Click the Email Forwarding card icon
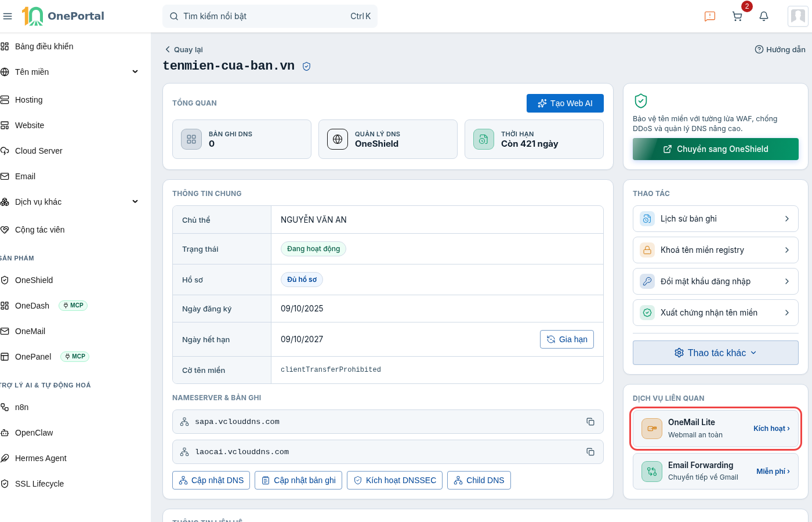This screenshot has height=522, width=812. coord(652,472)
